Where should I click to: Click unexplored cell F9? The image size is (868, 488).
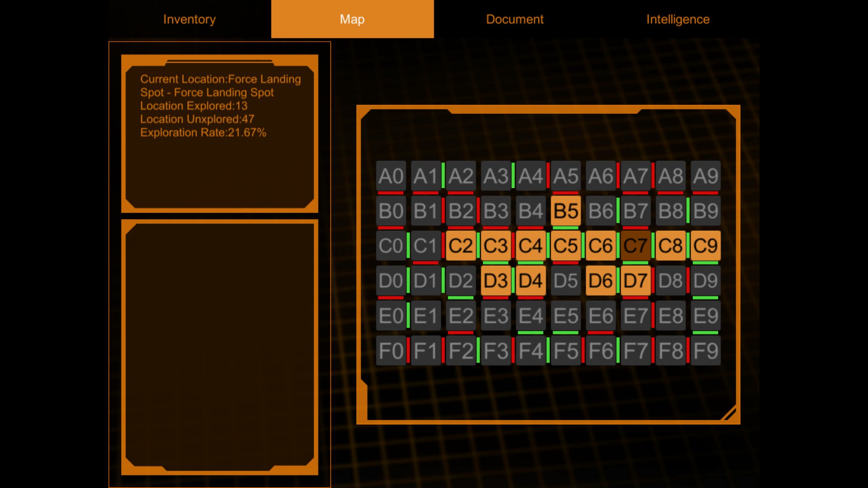pos(706,351)
